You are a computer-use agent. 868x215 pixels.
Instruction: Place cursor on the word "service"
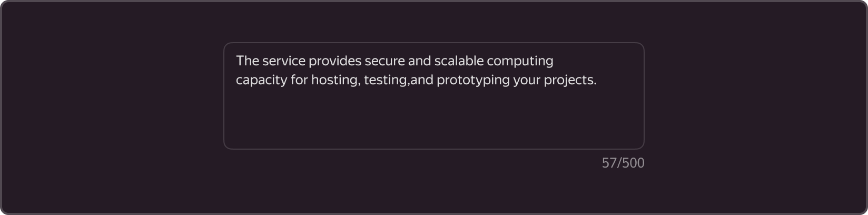[284, 61]
